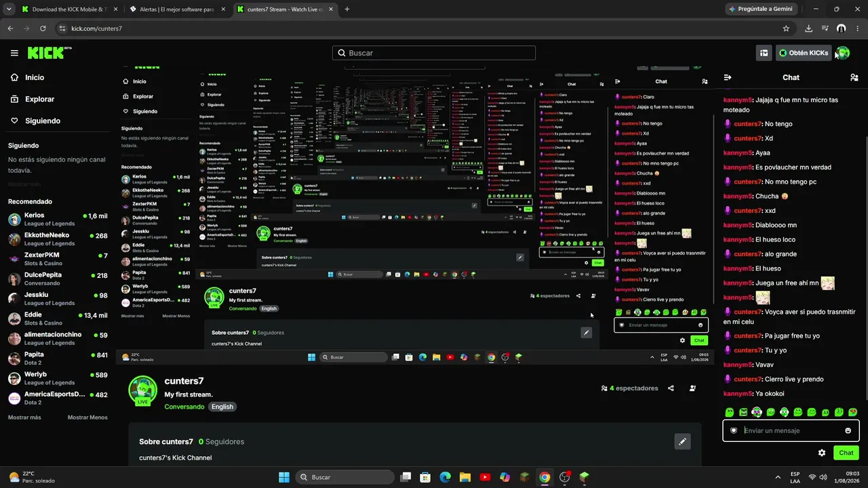Click the KICK logo
The width and height of the screenshot is (868, 488).
click(x=49, y=53)
